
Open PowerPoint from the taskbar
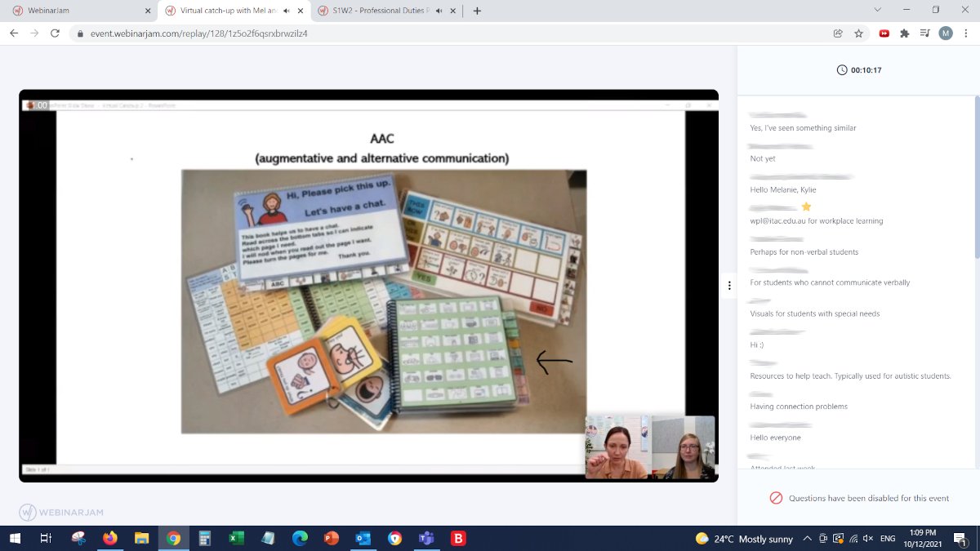[332, 539]
